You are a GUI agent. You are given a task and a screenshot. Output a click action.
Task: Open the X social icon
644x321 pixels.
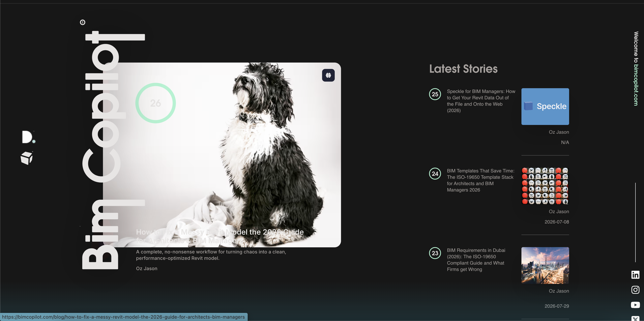(x=635, y=318)
